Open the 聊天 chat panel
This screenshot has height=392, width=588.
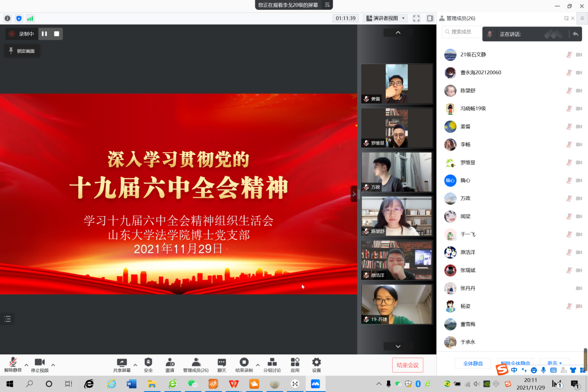click(222, 365)
